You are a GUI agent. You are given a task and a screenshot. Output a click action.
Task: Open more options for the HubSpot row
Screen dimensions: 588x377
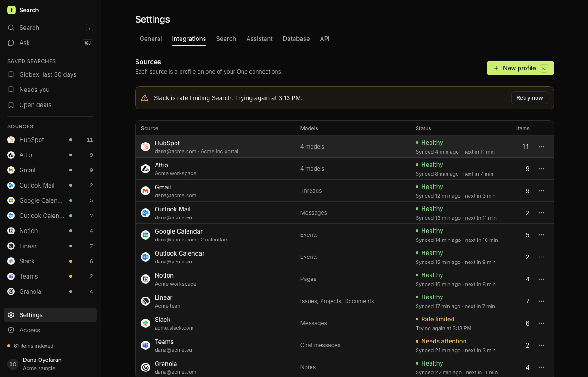(542, 147)
